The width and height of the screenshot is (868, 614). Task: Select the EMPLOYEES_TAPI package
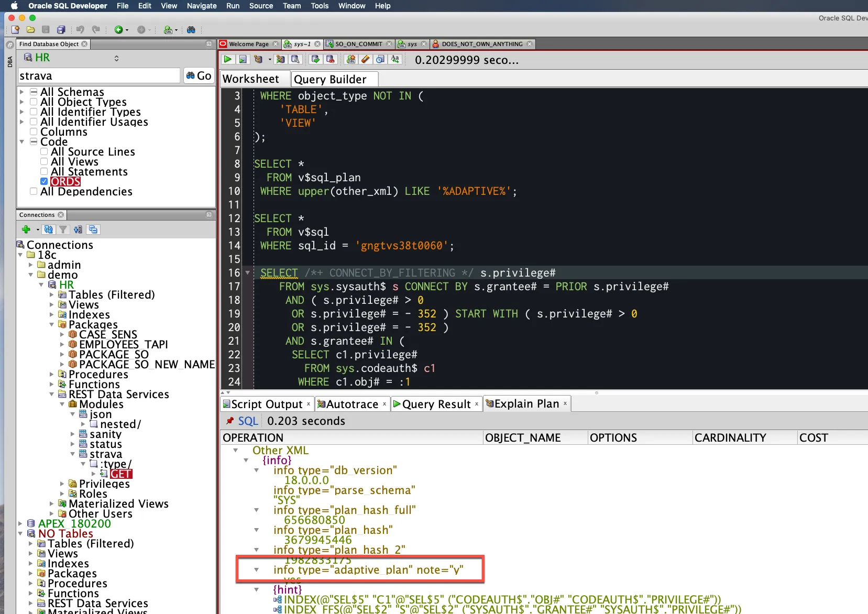(x=124, y=345)
